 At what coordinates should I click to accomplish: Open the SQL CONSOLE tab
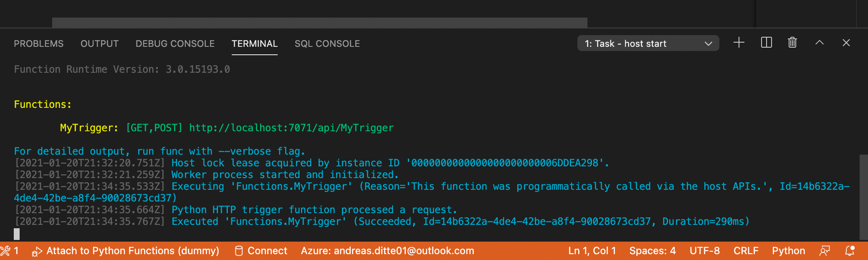pos(327,44)
